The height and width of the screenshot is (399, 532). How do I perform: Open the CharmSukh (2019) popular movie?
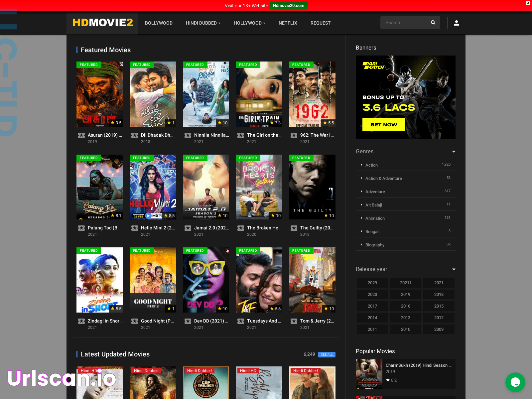[x=406, y=374]
